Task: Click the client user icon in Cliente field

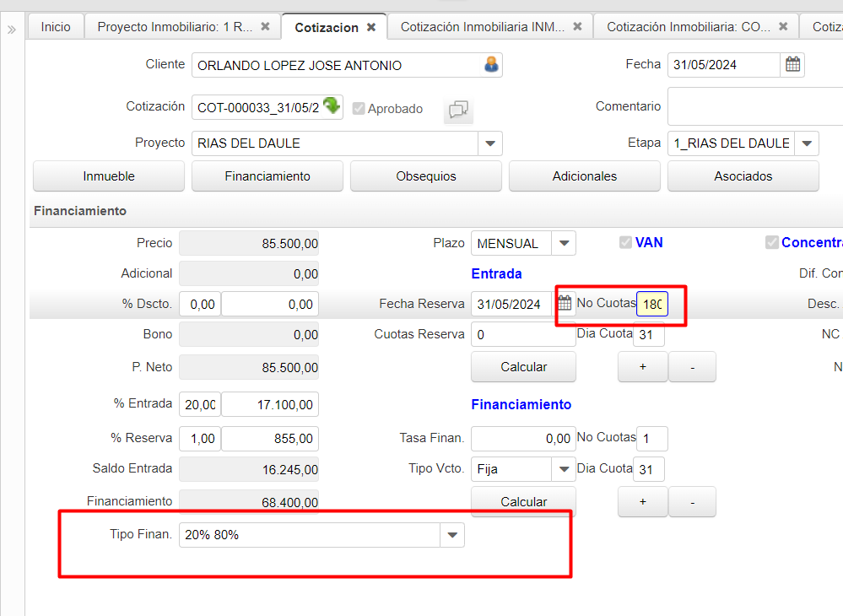Action: (491, 65)
